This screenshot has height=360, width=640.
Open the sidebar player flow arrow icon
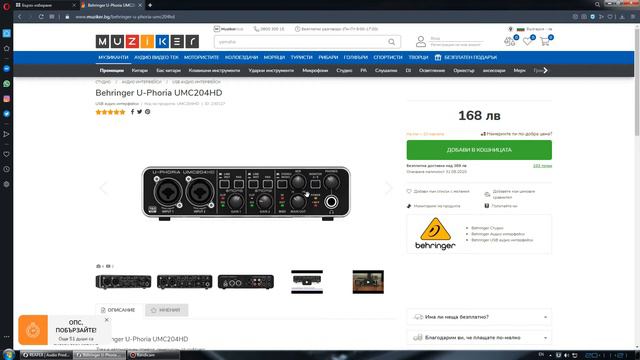(7, 134)
